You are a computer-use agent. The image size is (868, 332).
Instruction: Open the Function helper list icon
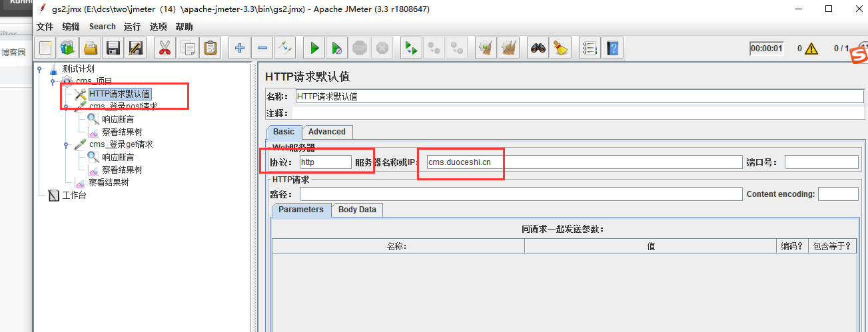[590, 48]
